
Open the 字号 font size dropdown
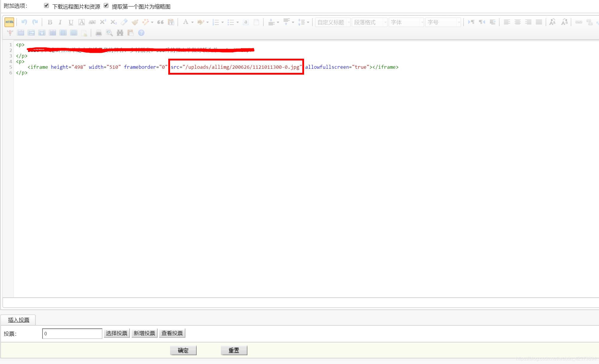coord(443,22)
